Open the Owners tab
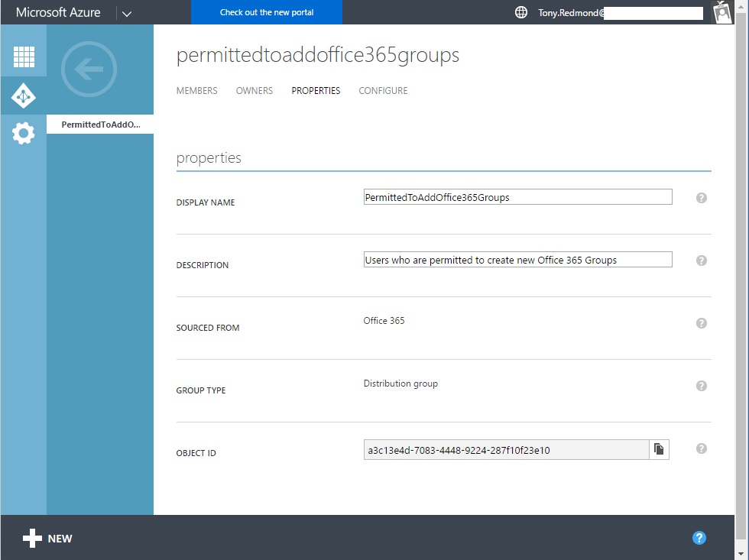Image resolution: width=749 pixels, height=560 pixels. pos(254,90)
